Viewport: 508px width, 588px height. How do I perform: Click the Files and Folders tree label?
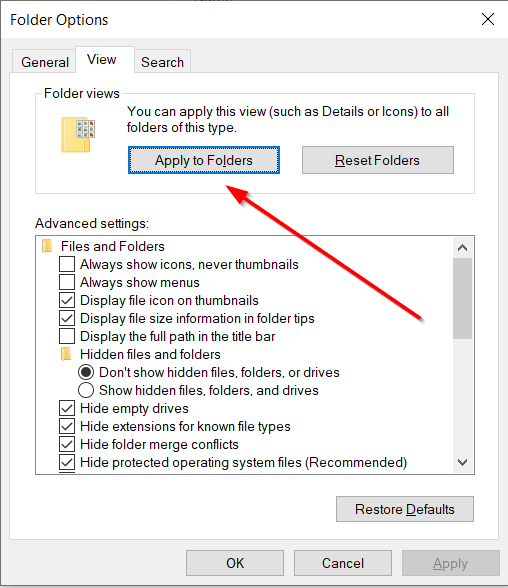click(112, 246)
